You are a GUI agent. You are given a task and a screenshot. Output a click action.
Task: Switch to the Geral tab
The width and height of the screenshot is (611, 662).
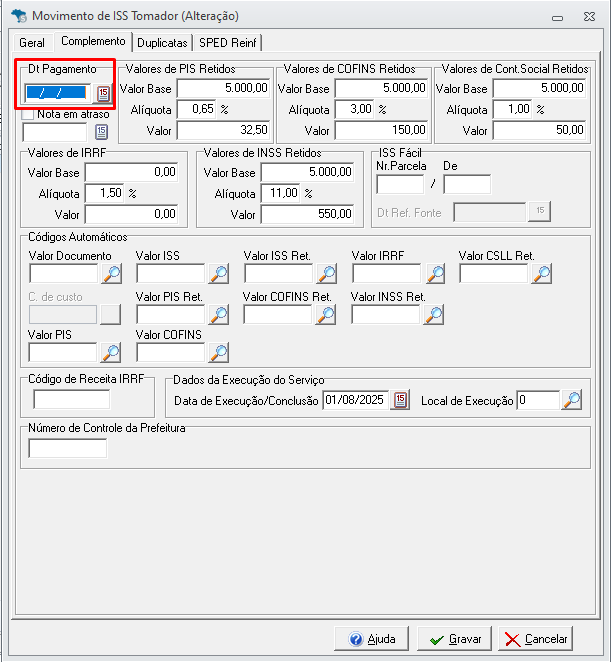32,43
